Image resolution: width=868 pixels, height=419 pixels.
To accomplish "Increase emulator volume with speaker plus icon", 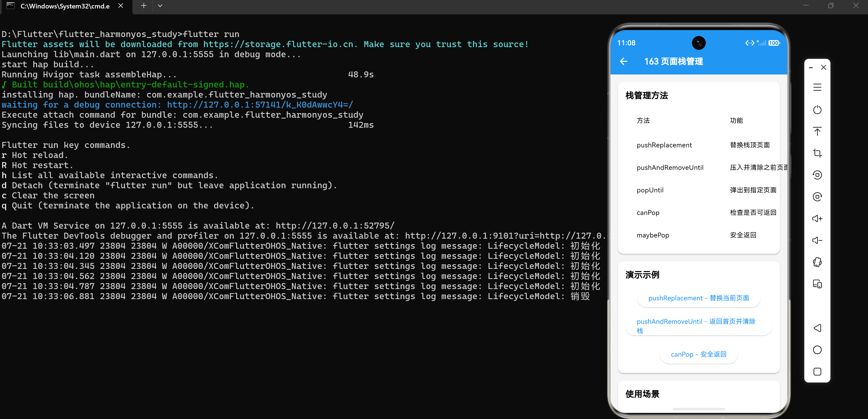I will pyautogui.click(x=817, y=218).
